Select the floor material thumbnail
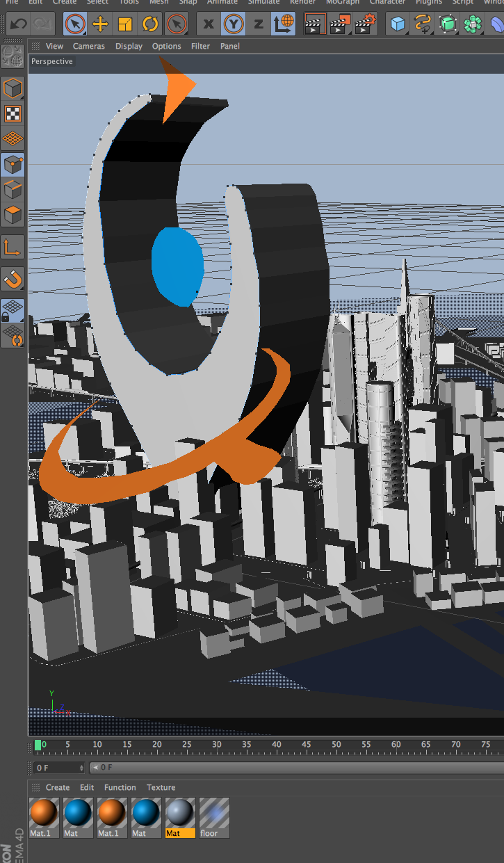 pyautogui.click(x=213, y=812)
